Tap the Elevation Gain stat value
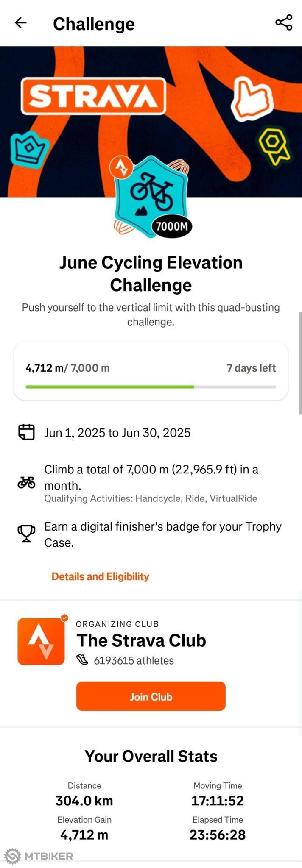Screen dimensions: 302x868 tap(84, 835)
